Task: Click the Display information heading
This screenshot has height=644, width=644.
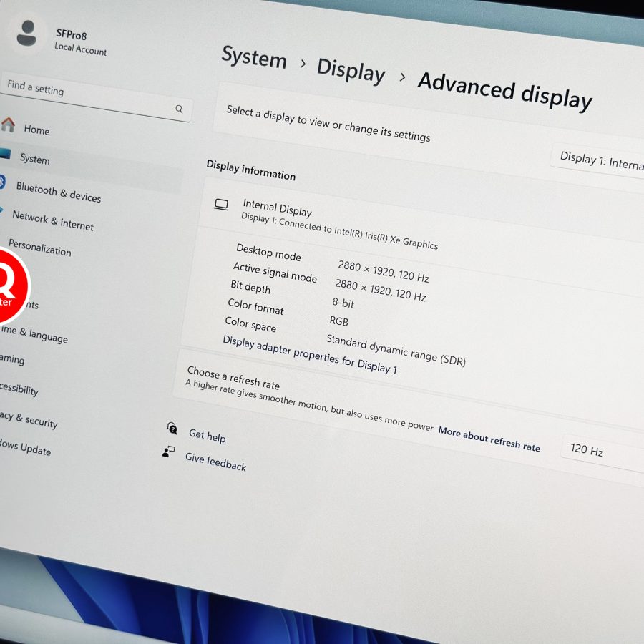Action: [x=251, y=170]
